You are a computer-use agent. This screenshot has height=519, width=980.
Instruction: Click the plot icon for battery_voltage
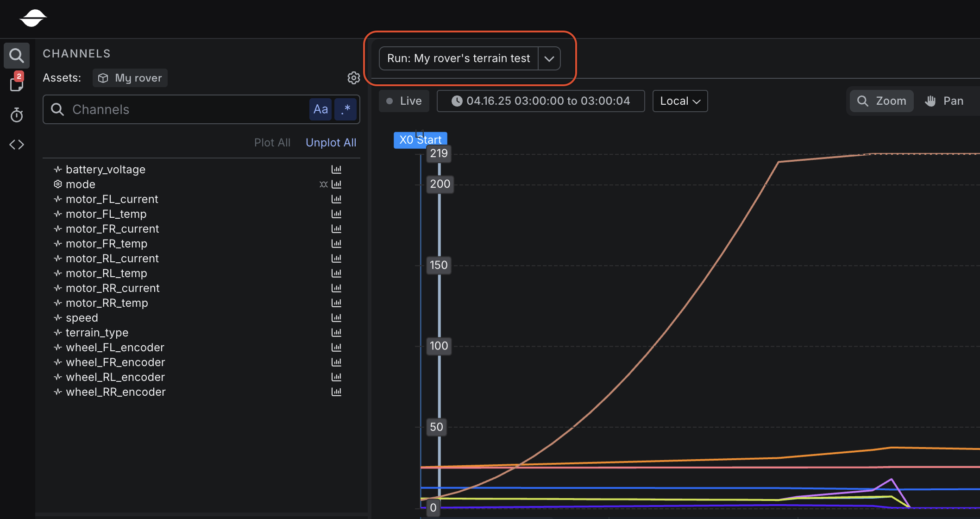(336, 170)
